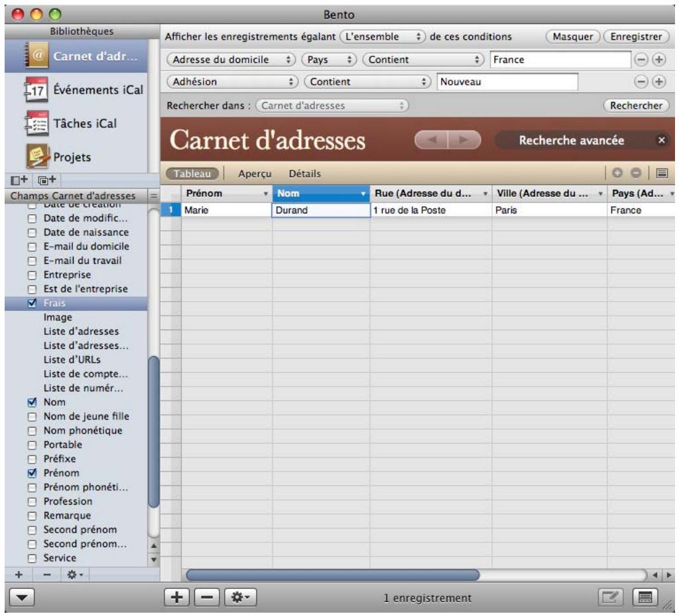Select the Marie cell
Viewport: 679px width, 616px height.
[227, 210]
